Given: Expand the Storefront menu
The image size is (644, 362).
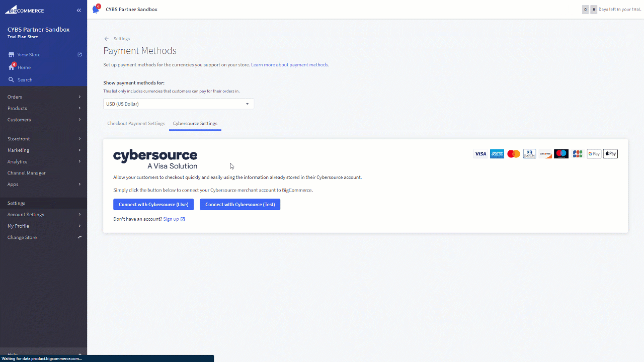Looking at the screenshot, I should tap(43, 139).
